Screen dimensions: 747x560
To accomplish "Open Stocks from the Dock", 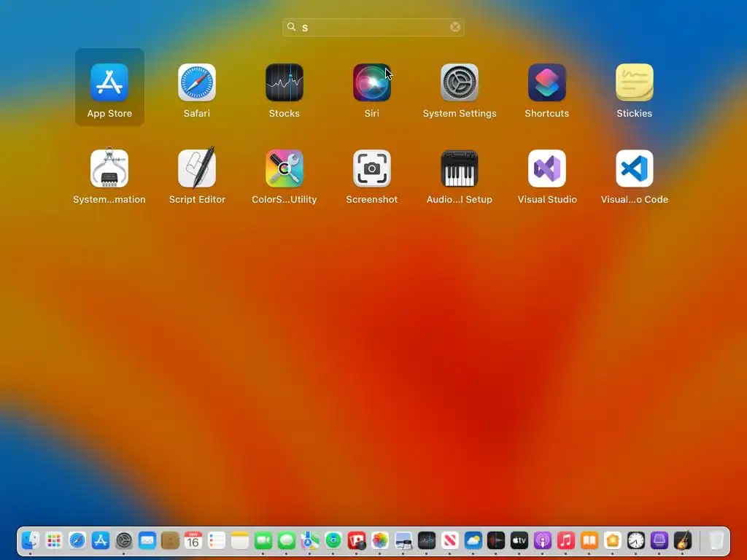I will (426, 540).
